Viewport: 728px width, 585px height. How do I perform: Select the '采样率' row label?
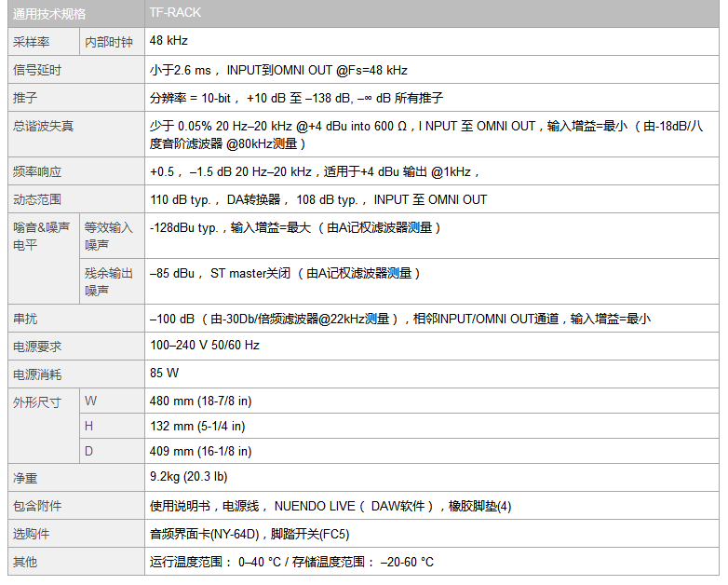click(31, 42)
